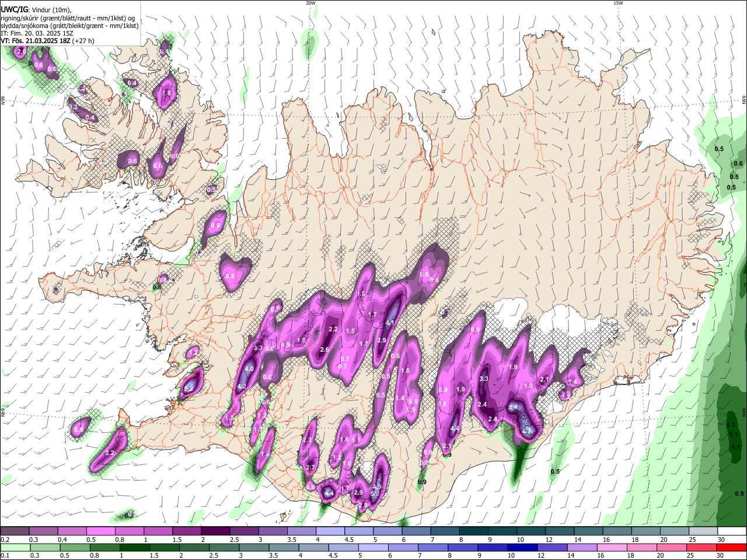Click the '2.5' label on the snow scale
Screen dimensions: 747x560
click(235, 540)
